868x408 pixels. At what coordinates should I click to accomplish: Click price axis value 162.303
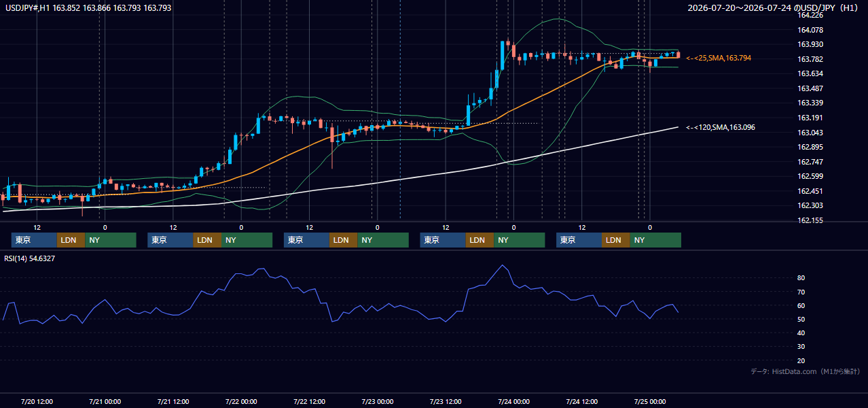tap(810, 205)
